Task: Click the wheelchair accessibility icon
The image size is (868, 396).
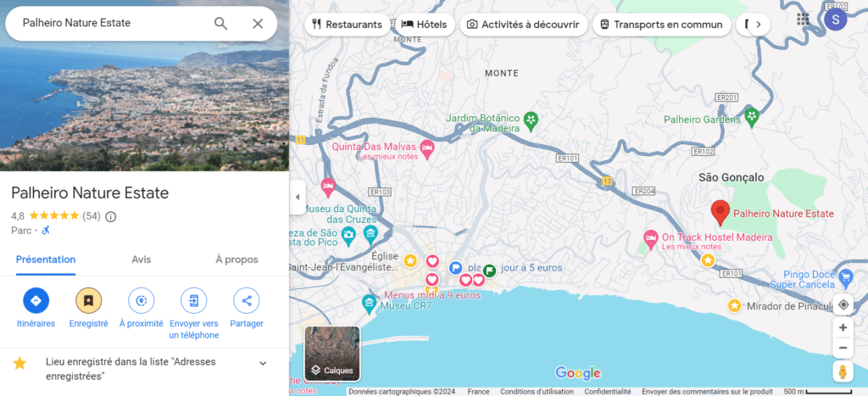Action: (46, 231)
